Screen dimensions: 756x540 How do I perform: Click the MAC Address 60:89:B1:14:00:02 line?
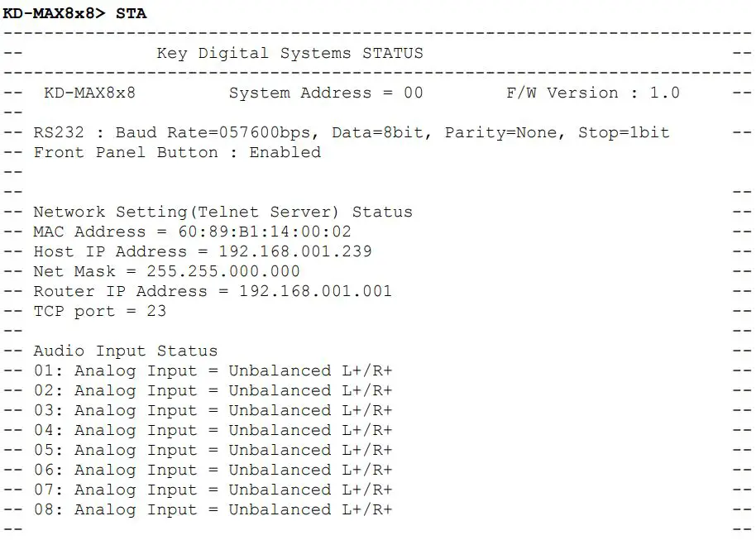192,232
